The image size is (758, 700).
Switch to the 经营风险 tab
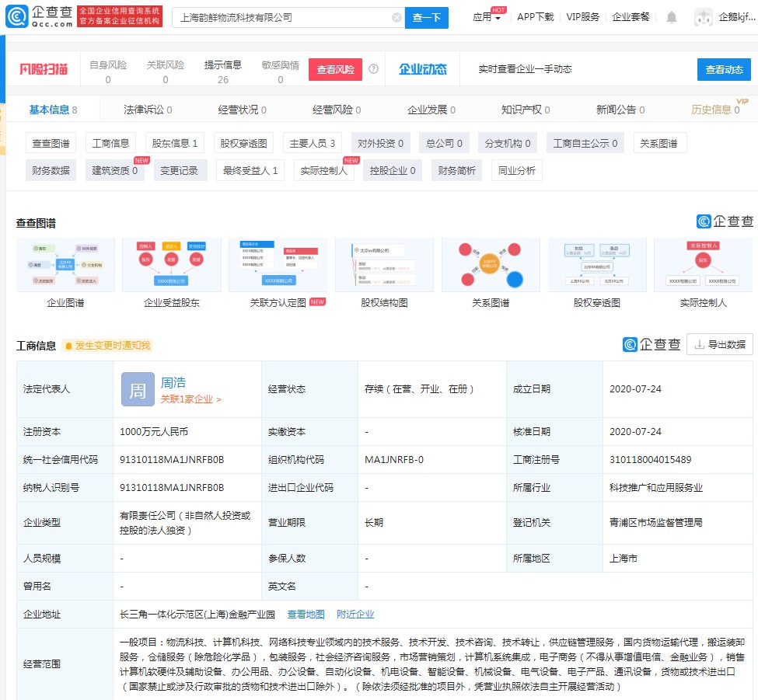coord(337,110)
